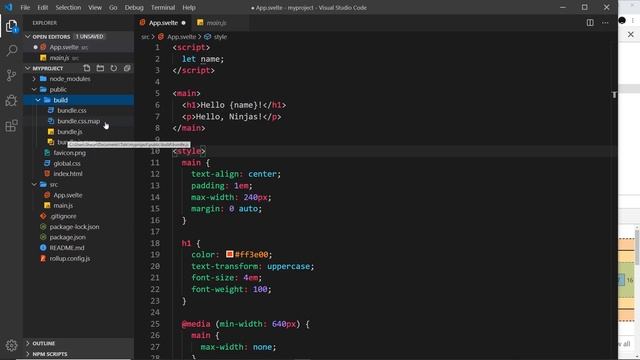Open the Explorer view in activity bar

[11, 26]
